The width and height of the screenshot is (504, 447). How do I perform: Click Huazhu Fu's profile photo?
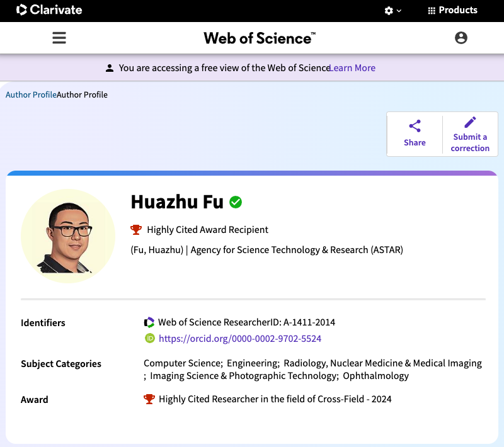click(68, 236)
